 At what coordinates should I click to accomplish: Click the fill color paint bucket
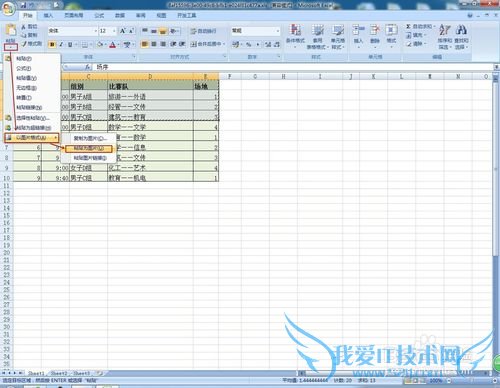coord(100,44)
